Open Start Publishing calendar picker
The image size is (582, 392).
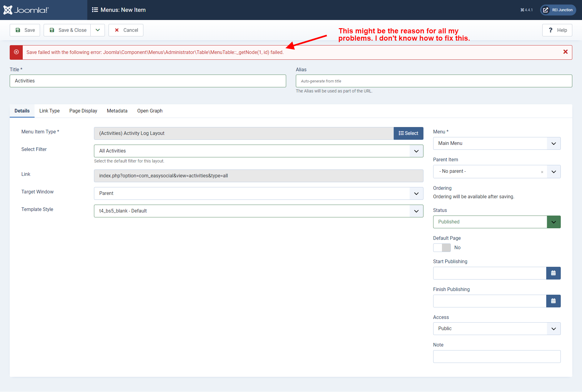click(553, 273)
